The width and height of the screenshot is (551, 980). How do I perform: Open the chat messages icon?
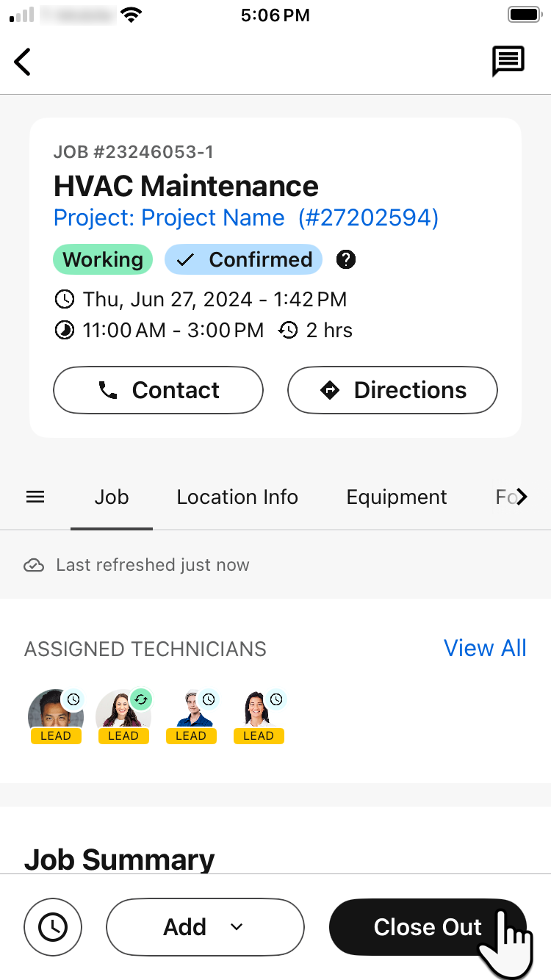pyautogui.click(x=508, y=61)
